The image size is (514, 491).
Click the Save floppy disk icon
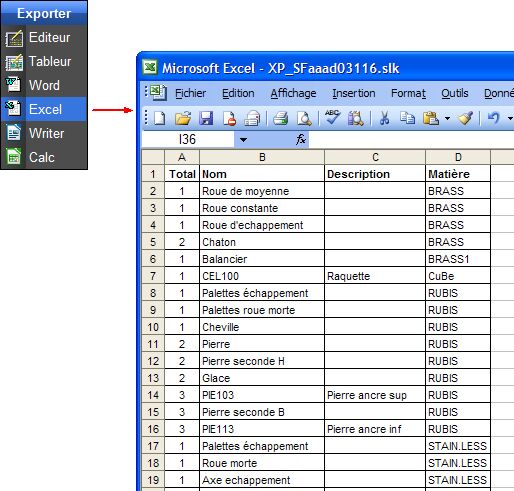pos(206,118)
